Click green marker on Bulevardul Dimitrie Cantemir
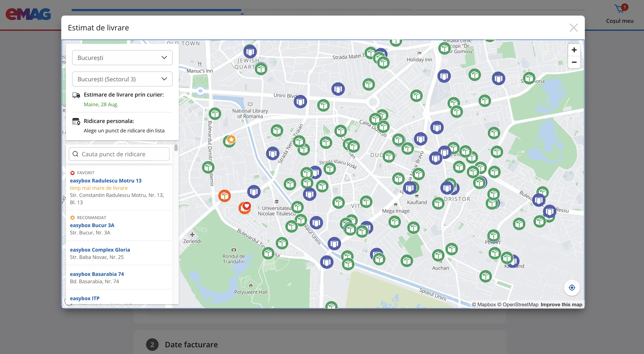 point(208,167)
